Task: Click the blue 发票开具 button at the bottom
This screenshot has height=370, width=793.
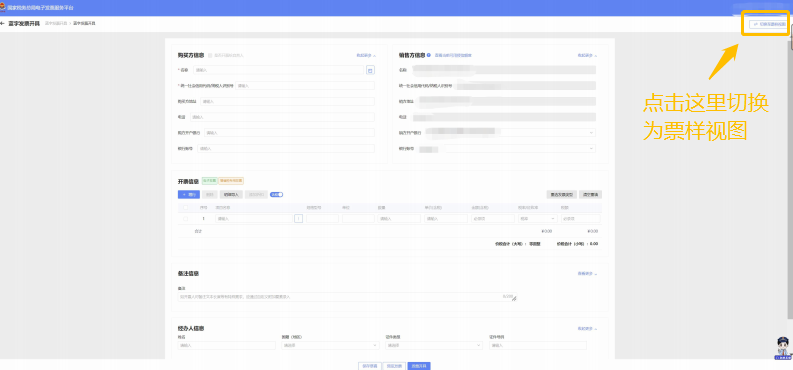Action: pyautogui.click(x=419, y=366)
